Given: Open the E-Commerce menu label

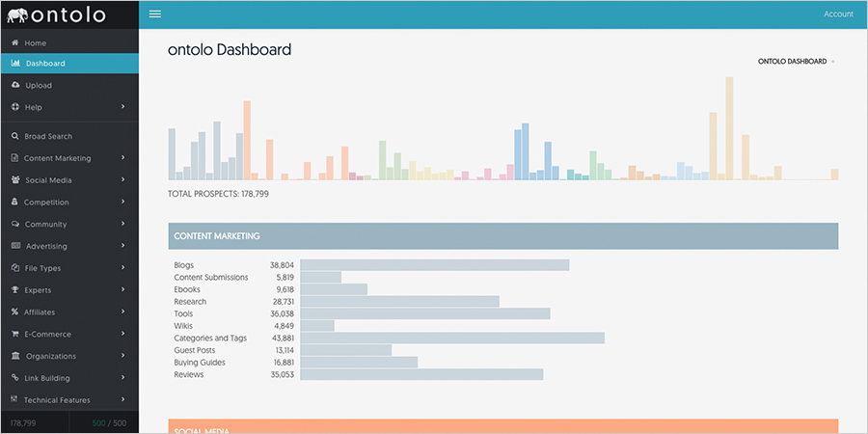Looking at the screenshot, I should [x=47, y=335].
